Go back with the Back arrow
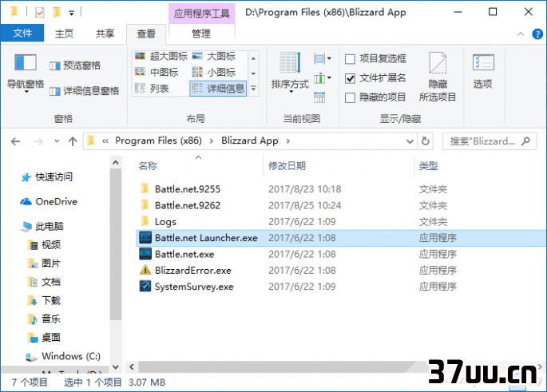 (15, 141)
